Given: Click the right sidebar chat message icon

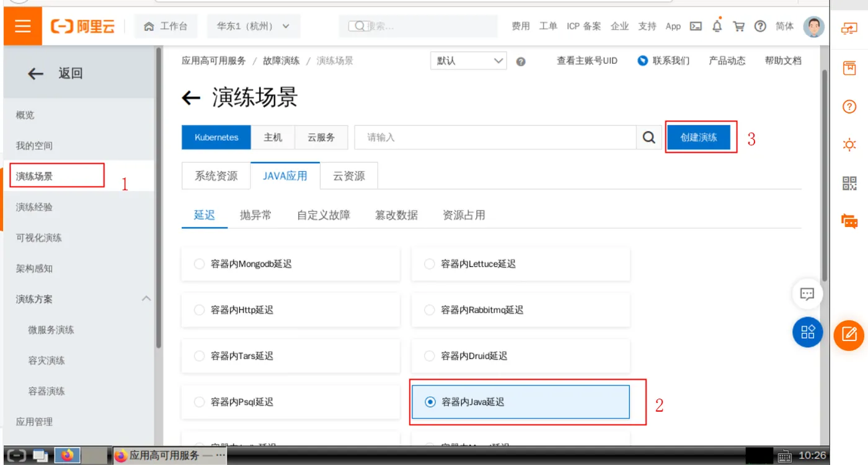Looking at the screenshot, I should click(x=849, y=221).
